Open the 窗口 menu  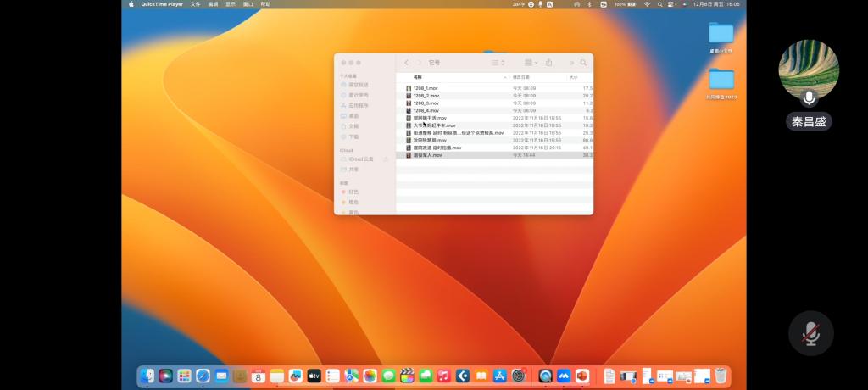click(x=248, y=4)
